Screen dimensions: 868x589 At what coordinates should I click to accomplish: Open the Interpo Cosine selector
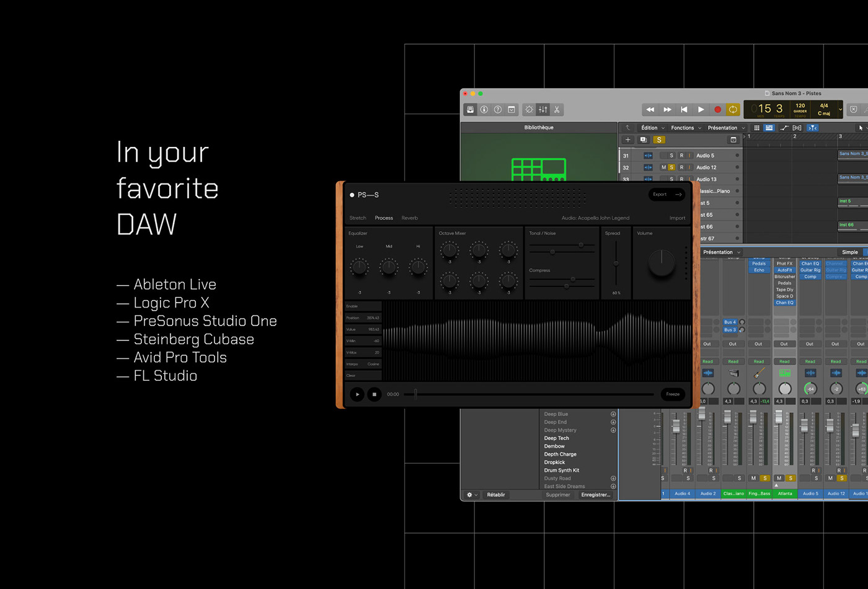pyautogui.click(x=363, y=364)
